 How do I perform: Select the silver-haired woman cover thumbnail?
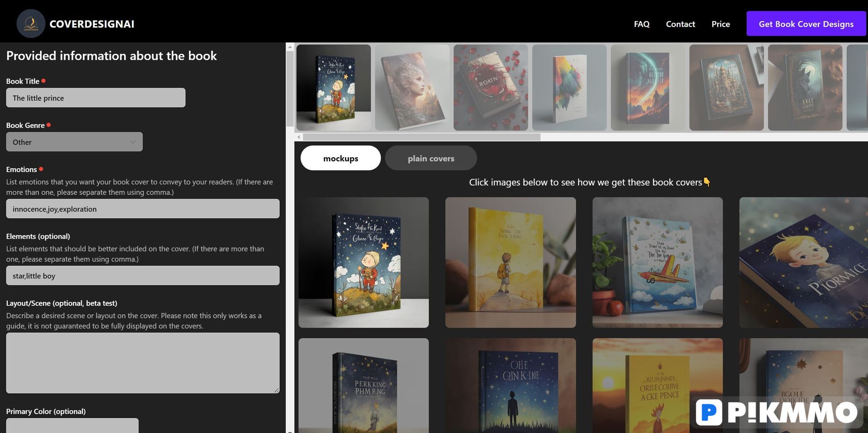[412, 88]
